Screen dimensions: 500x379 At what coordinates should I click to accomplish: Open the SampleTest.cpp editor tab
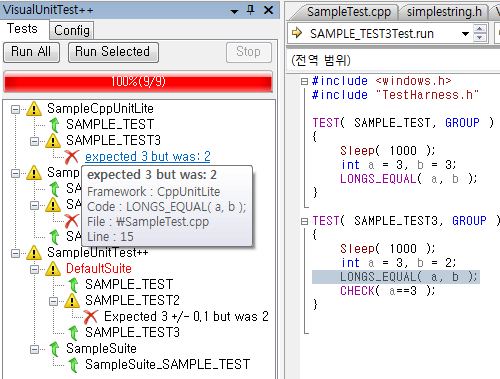click(348, 12)
